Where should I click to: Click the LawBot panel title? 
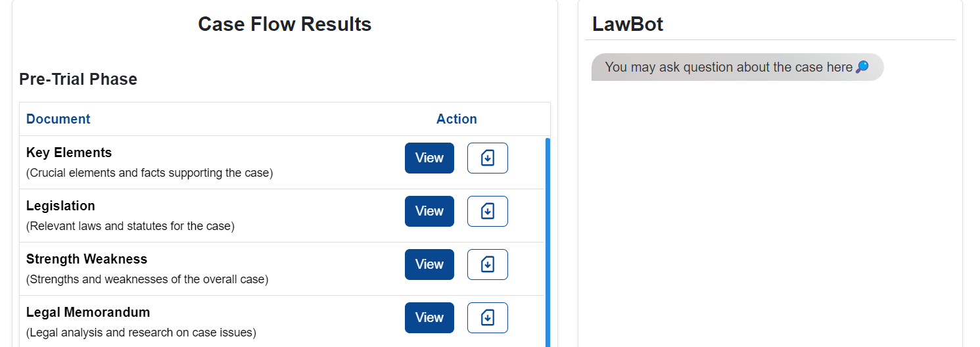(628, 24)
